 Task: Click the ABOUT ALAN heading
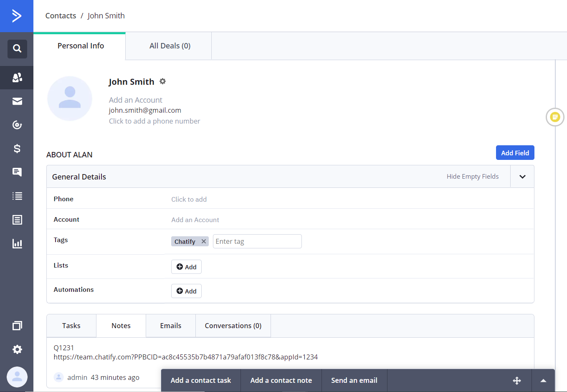[x=69, y=155]
